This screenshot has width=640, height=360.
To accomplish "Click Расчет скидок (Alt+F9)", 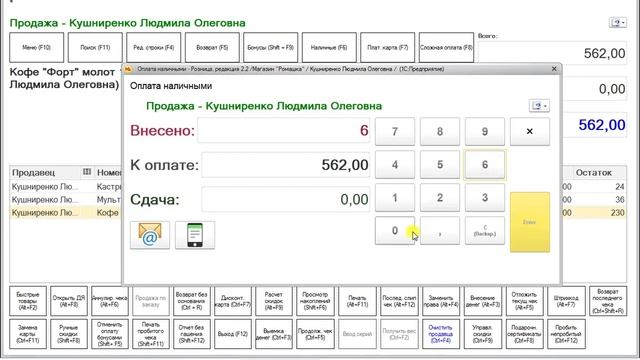I will coord(273,301).
